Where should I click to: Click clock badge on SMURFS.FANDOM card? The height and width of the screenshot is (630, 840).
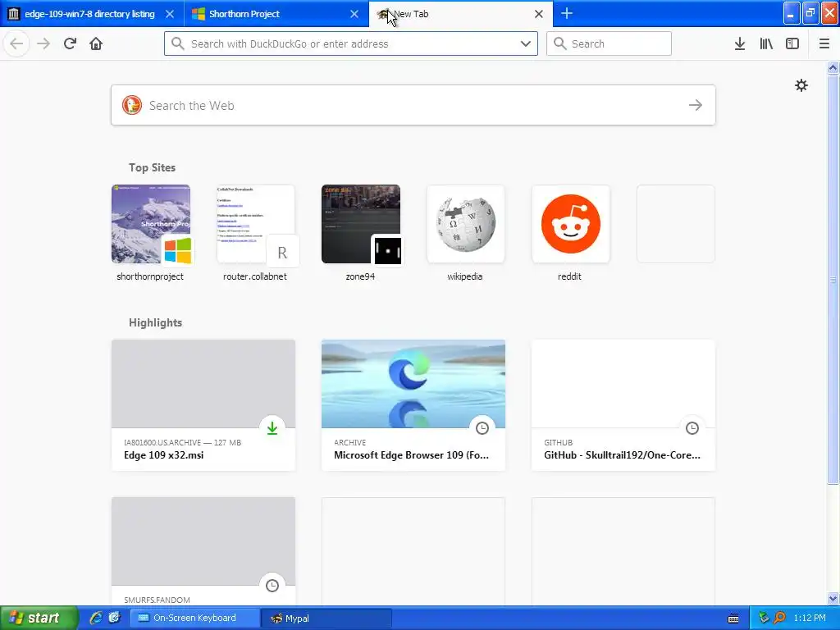[x=272, y=586]
